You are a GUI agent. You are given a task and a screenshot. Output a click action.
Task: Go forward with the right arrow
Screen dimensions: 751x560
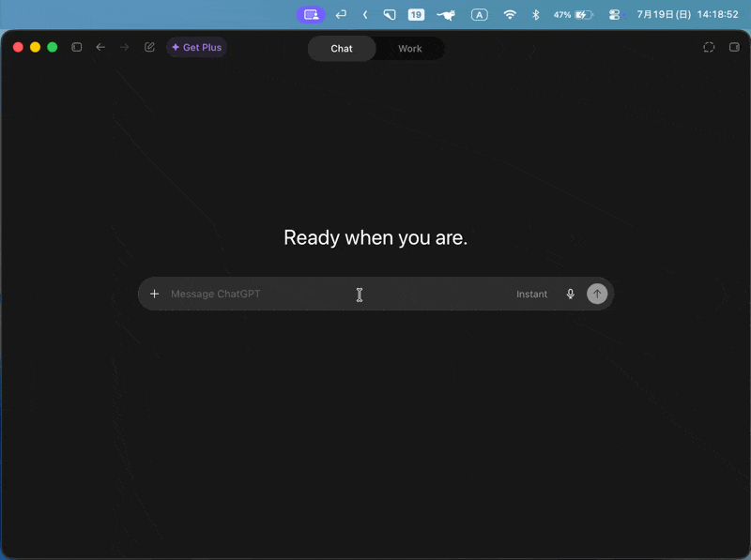(x=125, y=47)
